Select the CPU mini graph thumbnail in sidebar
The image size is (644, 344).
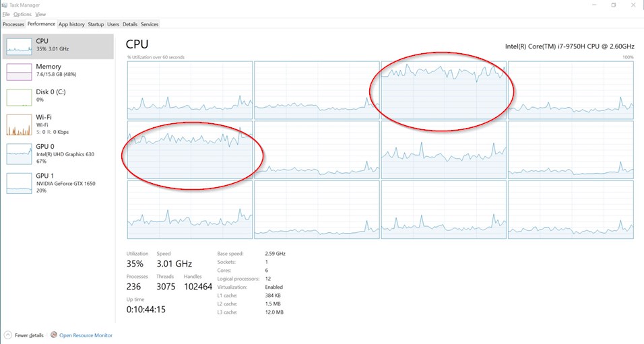[x=19, y=46]
